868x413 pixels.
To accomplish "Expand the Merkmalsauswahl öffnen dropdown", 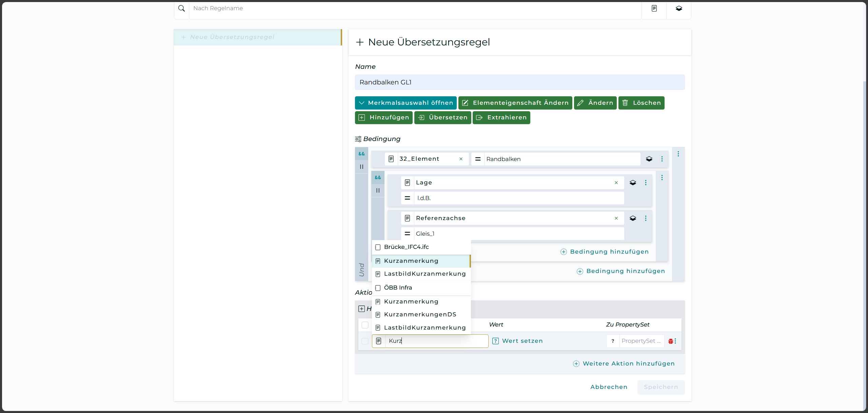I will point(406,103).
